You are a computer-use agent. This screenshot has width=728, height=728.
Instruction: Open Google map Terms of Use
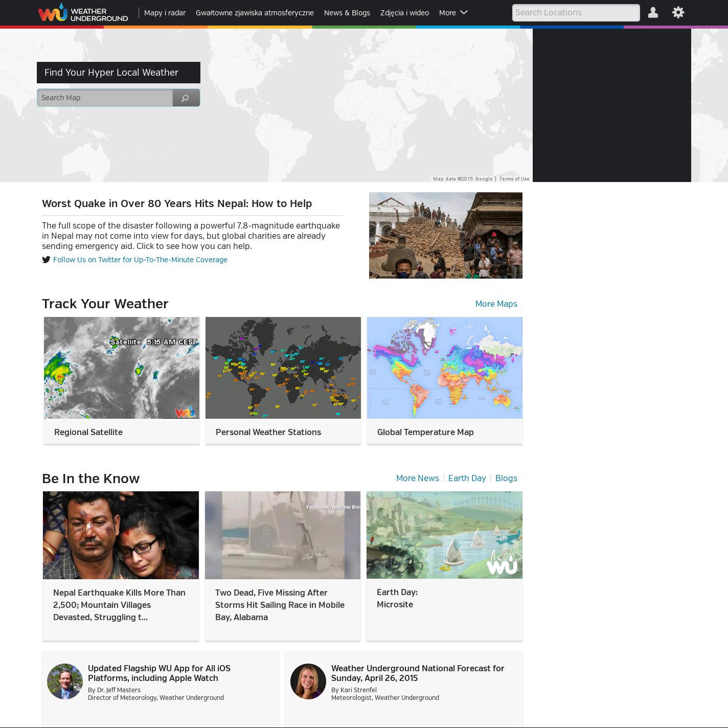pos(514,179)
